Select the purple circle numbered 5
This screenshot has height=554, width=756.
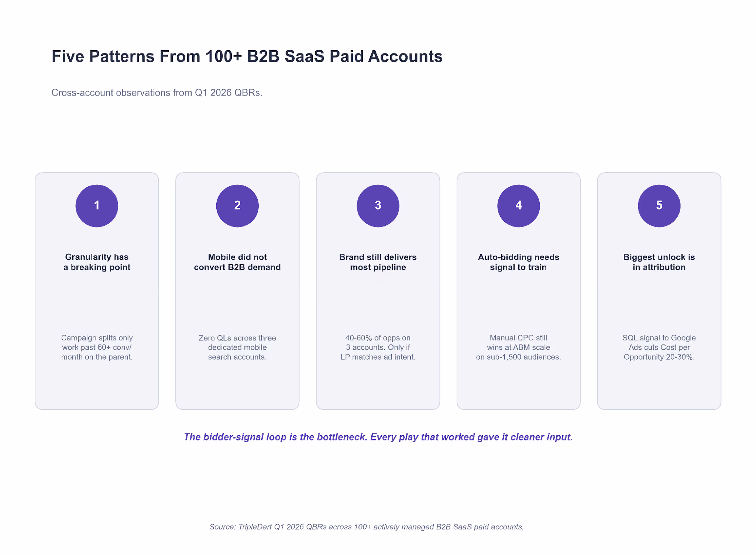(659, 206)
